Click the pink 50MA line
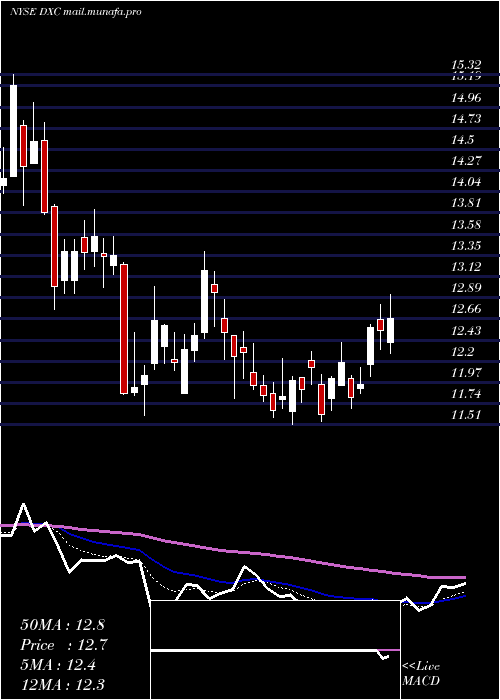This screenshot has width=500, height=700. click(x=232, y=551)
